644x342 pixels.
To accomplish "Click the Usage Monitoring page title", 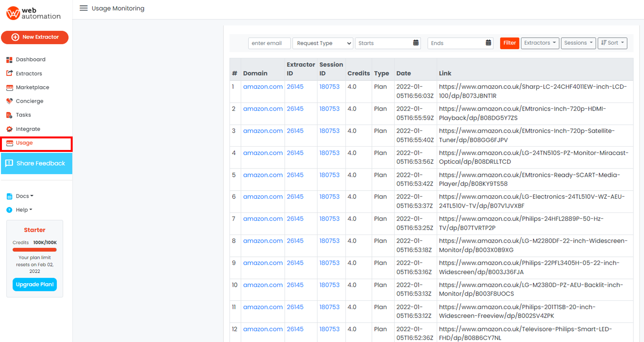I will click(118, 8).
